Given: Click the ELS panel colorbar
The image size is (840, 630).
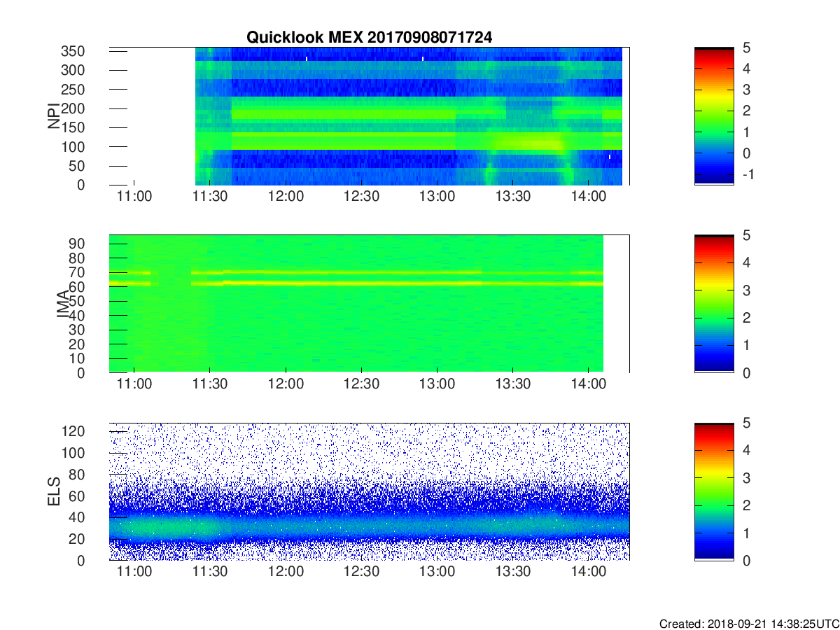Looking at the screenshot, I should [x=714, y=491].
